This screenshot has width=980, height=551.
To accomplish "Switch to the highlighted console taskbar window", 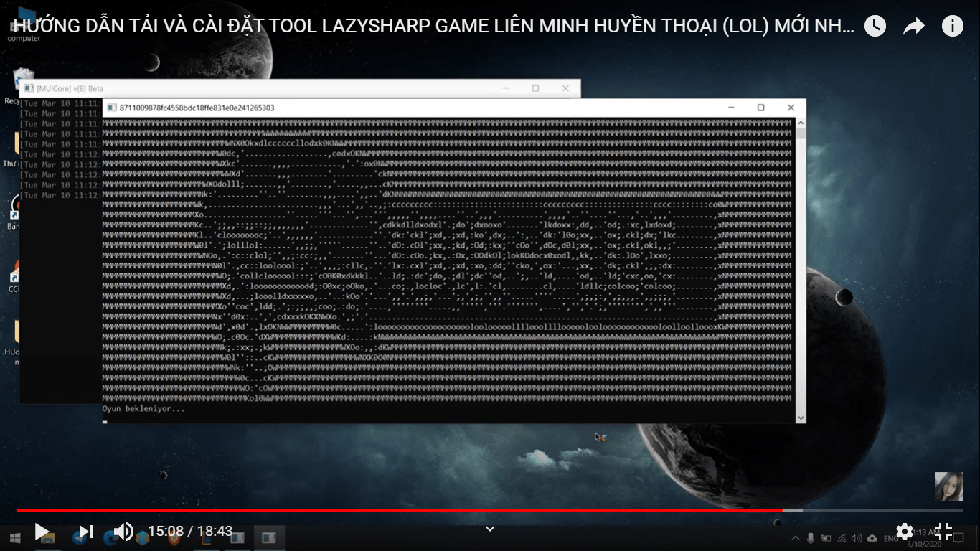I will [x=270, y=537].
